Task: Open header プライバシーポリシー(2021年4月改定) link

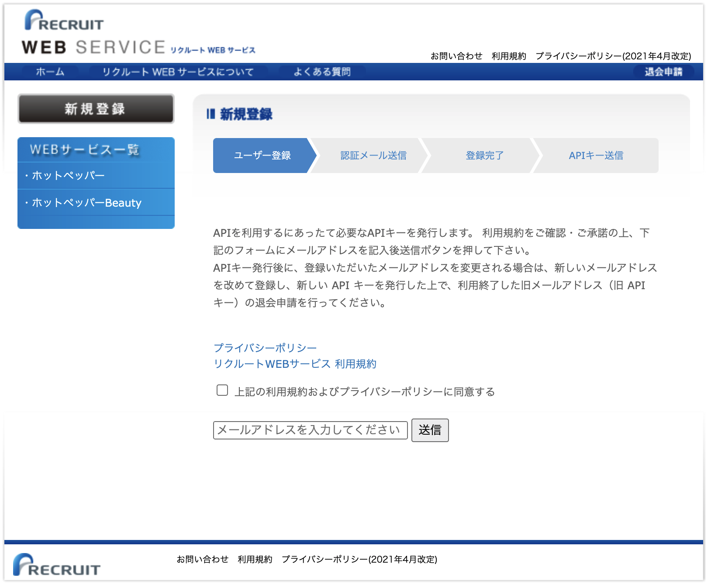Action: (x=613, y=56)
